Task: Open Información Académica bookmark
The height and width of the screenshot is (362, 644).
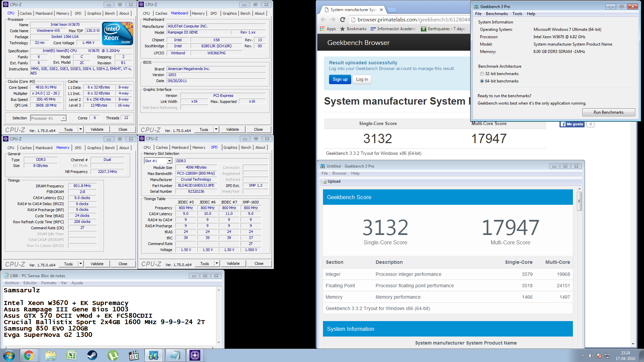Action: (393, 29)
